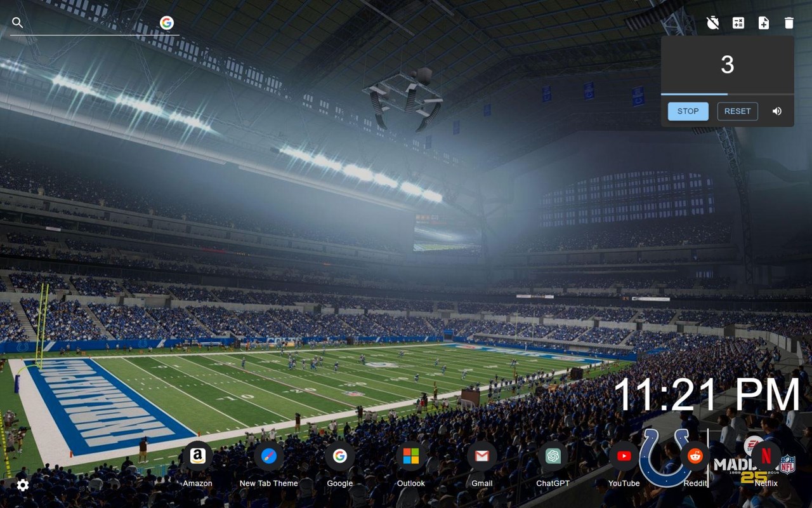Image resolution: width=812 pixels, height=508 pixels.
Task: Open the Netflix shortcut
Action: (766, 464)
